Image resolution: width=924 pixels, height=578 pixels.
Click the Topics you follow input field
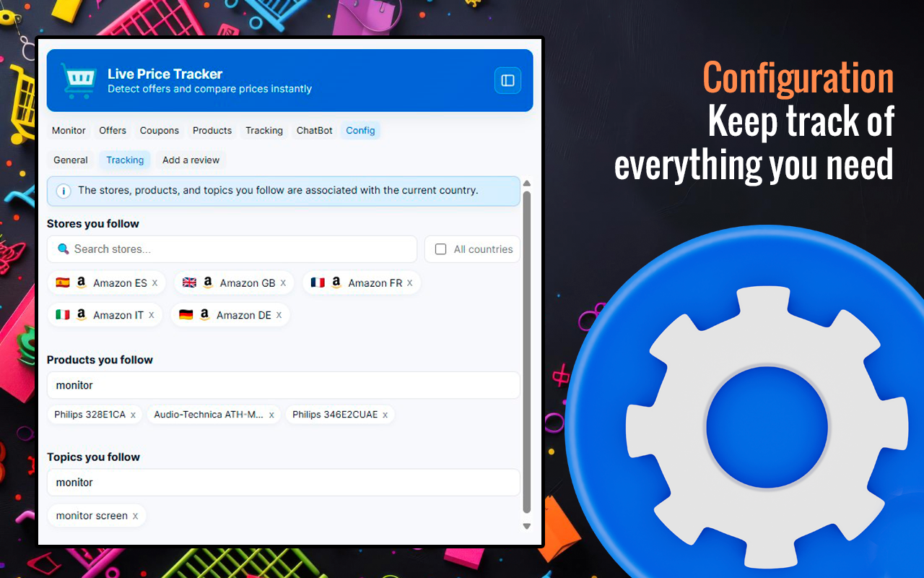tap(283, 482)
